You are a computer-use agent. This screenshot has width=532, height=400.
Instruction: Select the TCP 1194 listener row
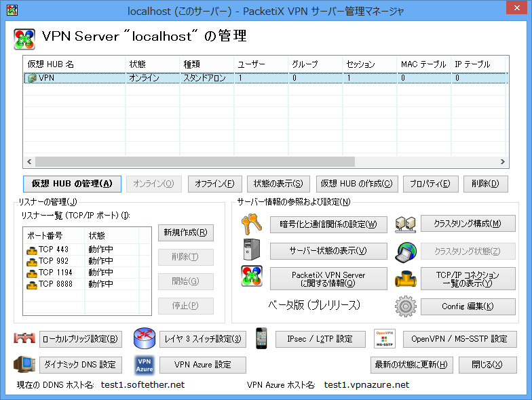88,273
